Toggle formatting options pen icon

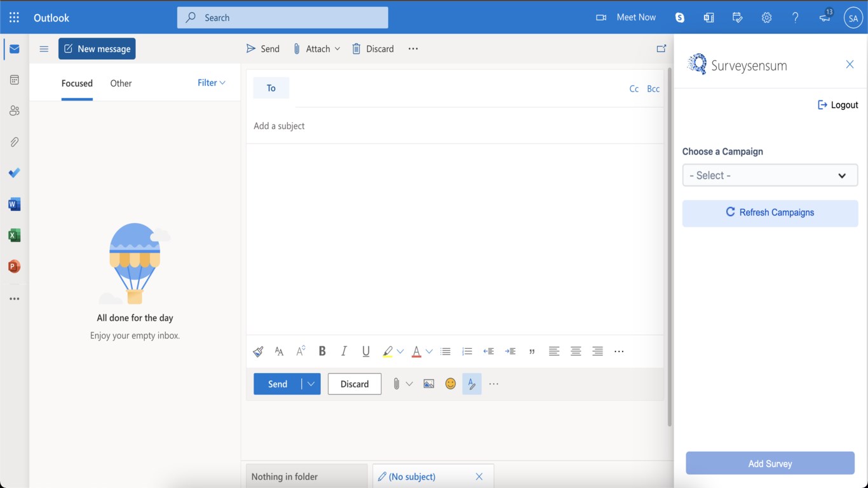click(472, 384)
